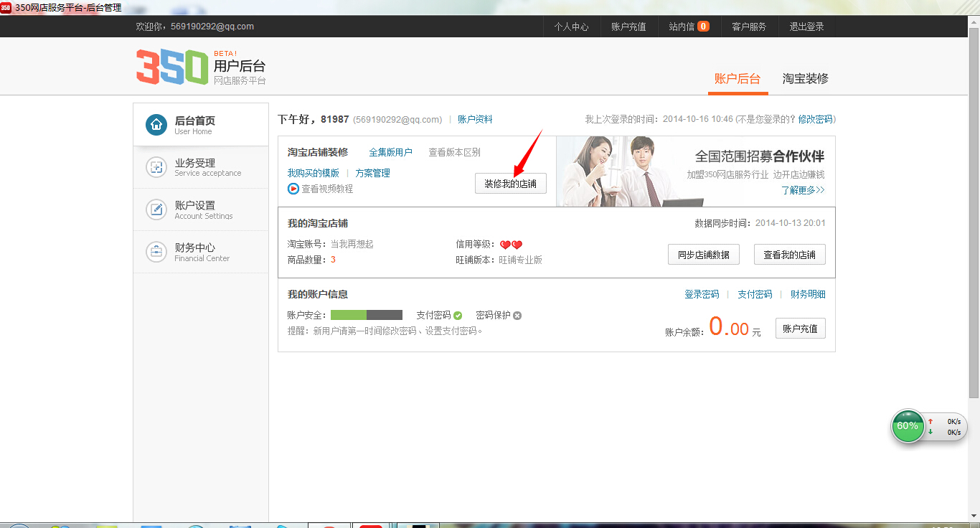Click the 查看我的店铺 button
980x528 pixels.
point(790,255)
